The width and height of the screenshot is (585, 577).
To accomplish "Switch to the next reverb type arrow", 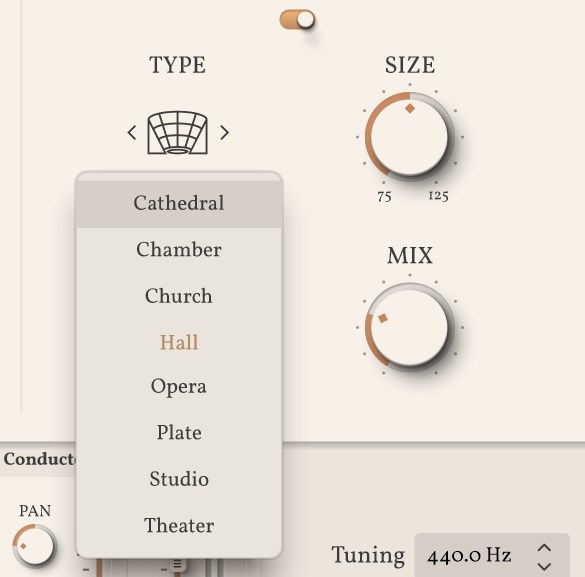I will pos(224,132).
